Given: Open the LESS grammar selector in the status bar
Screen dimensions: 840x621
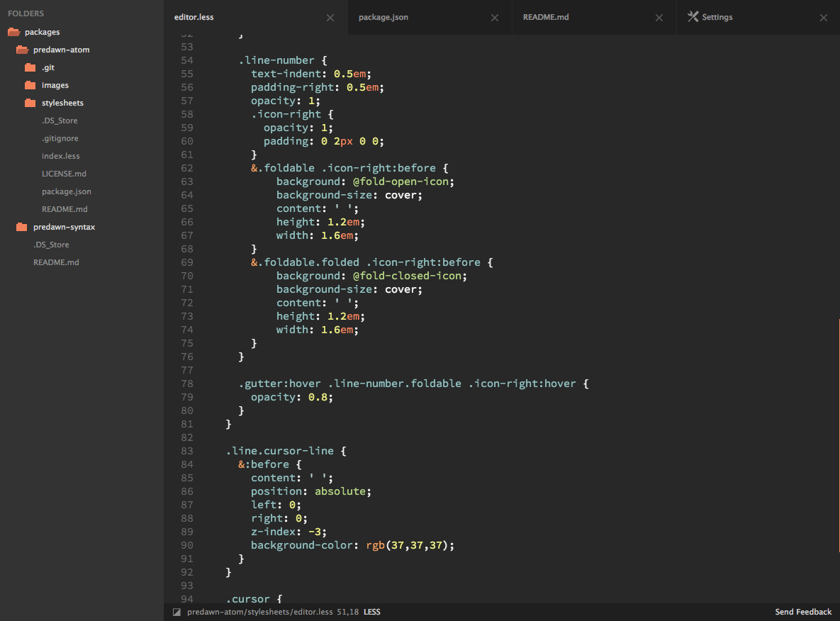Looking at the screenshot, I should [x=371, y=612].
